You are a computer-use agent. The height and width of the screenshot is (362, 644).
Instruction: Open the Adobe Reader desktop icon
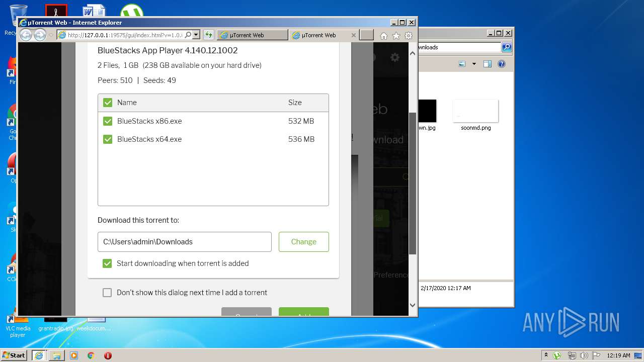(x=56, y=11)
